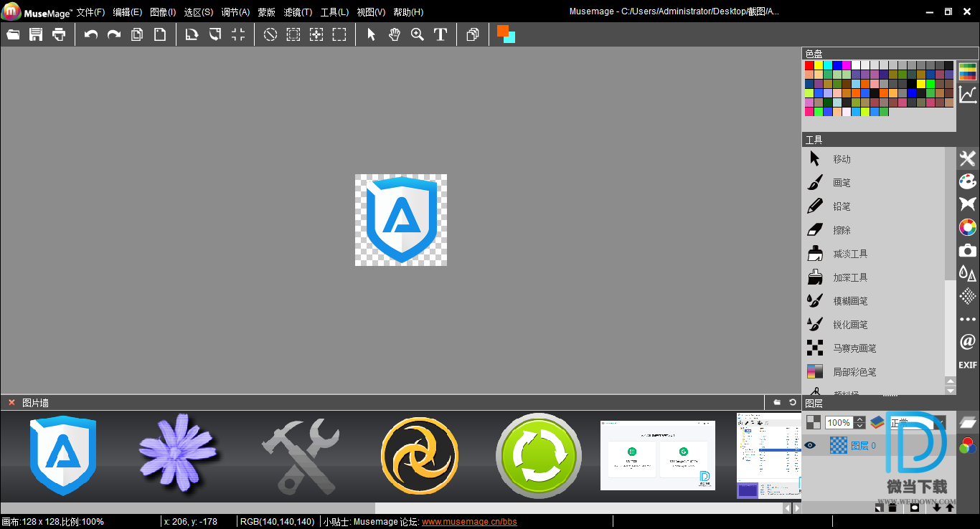The image size is (980, 529).
Task: Select 图层 0 layer row
Action: tap(879, 445)
